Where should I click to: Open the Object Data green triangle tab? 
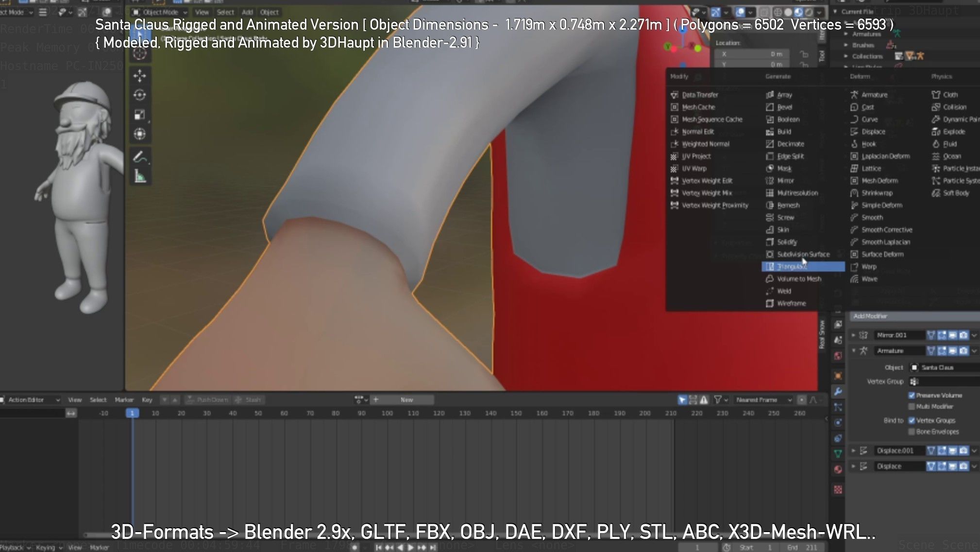tap(838, 454)
